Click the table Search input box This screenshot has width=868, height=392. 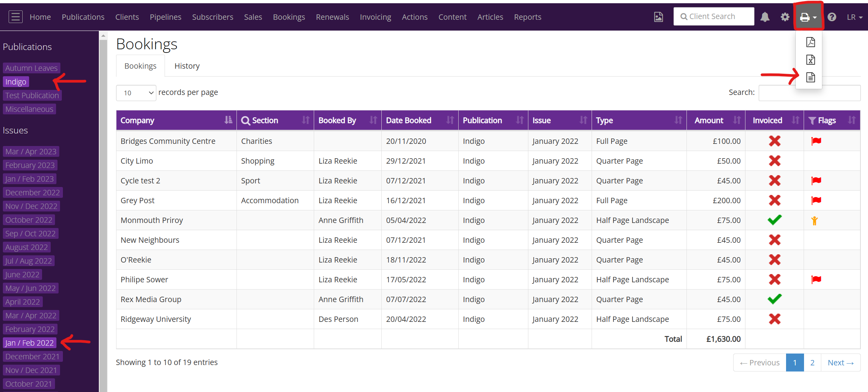[809, 93]
